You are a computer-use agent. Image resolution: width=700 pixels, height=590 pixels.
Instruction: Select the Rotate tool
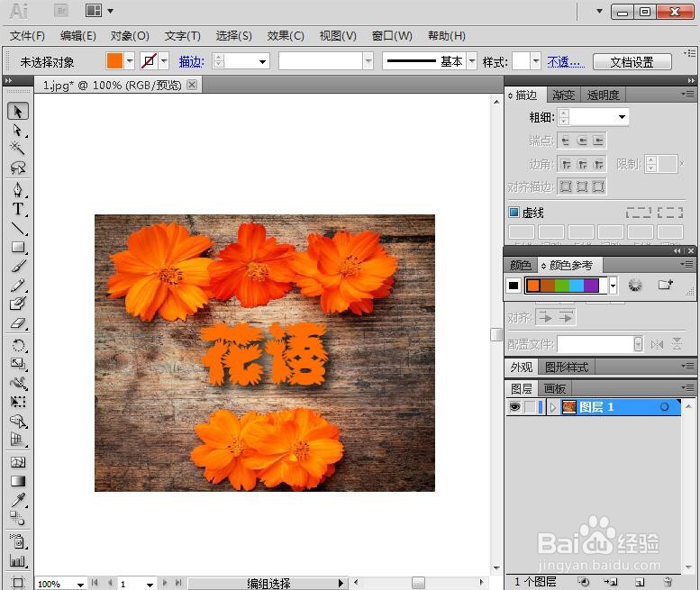(x=18, y=345)
